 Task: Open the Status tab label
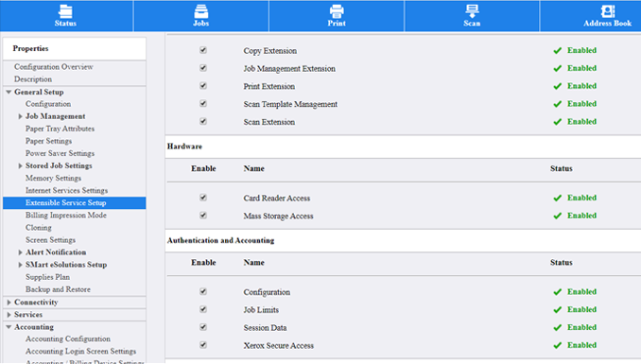(65, 24)
